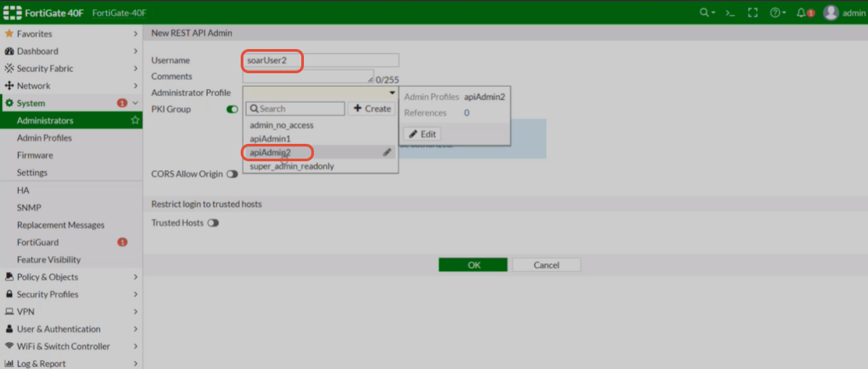Viewport: 868px width, 369px height.
Task: Click the Comments text area
Action: click(308, 77)
